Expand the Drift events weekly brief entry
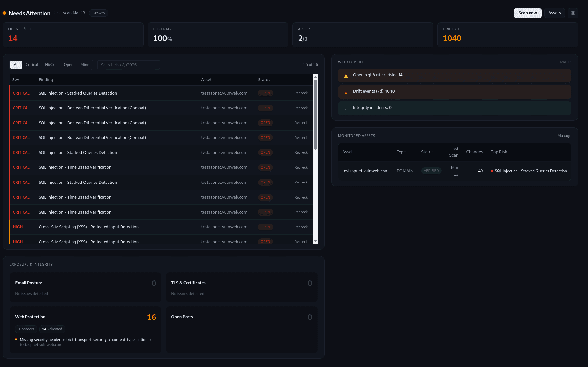588x367 pixels. 454,92
